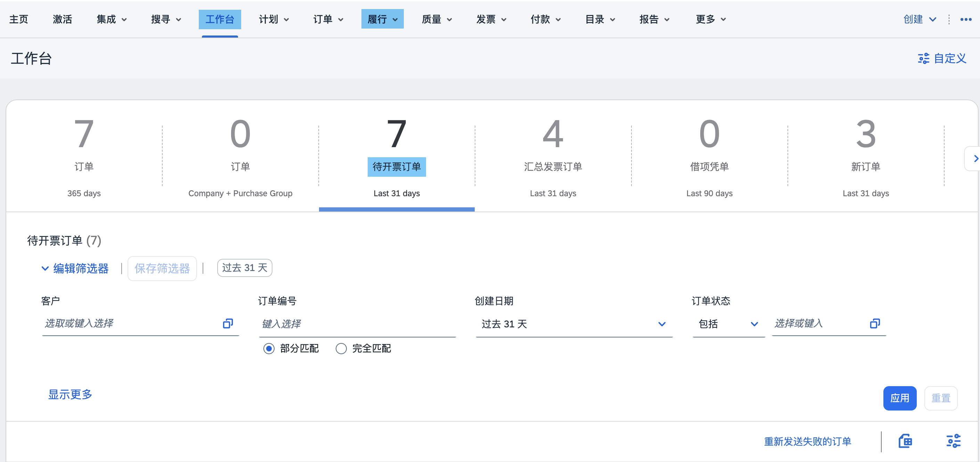This screenshot has width=980, height=462.
Task: Expand the 计划 menu
Action: pyautogui.click(x=274, y=19)
